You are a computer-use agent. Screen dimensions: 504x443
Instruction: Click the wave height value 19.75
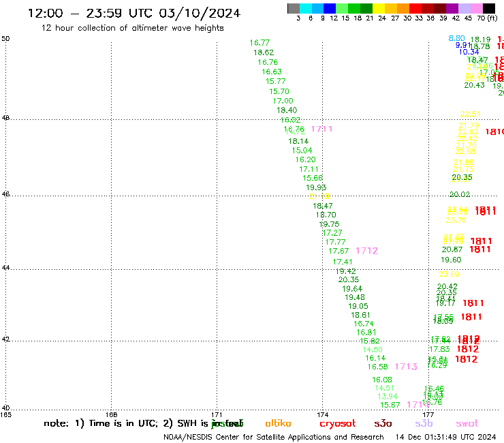(329, 224)
